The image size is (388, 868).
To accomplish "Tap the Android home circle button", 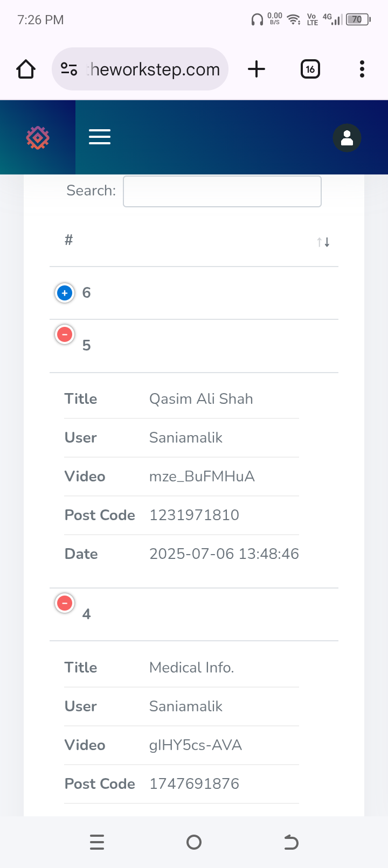I will 194,842.
